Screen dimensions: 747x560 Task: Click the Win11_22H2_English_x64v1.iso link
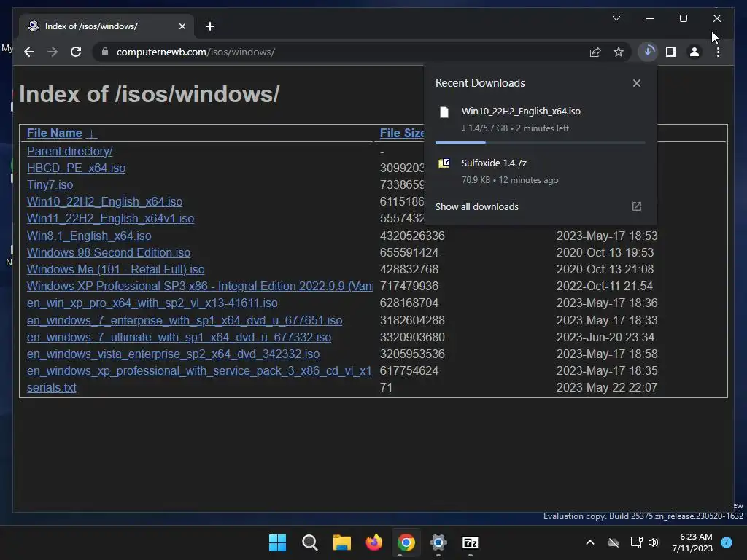(x=111, y=218)
